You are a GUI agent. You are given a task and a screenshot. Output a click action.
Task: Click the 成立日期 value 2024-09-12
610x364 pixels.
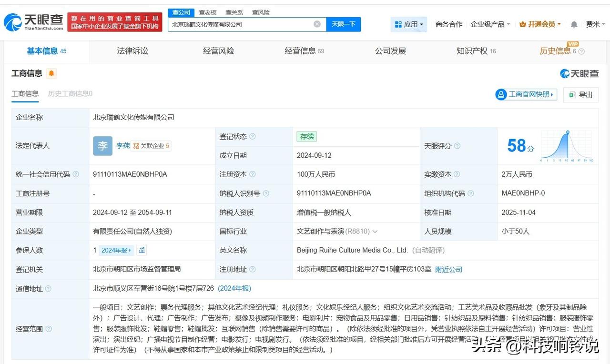point(314,156)
